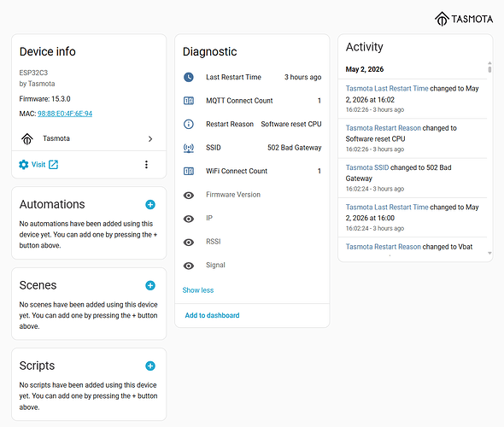The width and height of the screenshot is (504, 427).
Task: Open the SSID 502 Bad Gateway row
Action: (x=252, y=148)
